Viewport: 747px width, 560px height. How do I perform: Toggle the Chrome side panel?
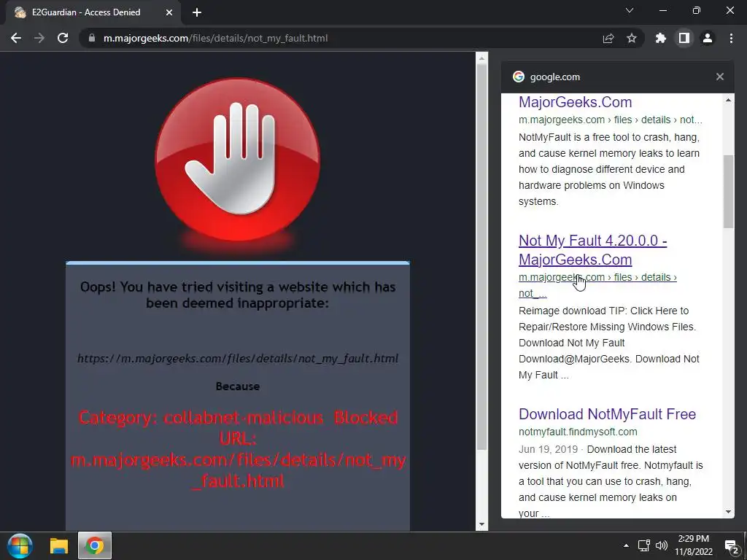point(684,38)
